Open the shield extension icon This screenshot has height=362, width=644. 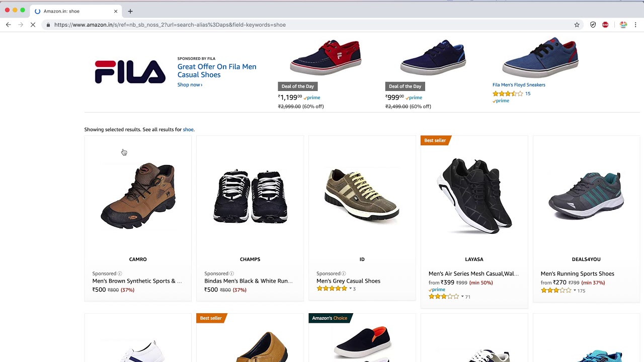pos(593,25)
